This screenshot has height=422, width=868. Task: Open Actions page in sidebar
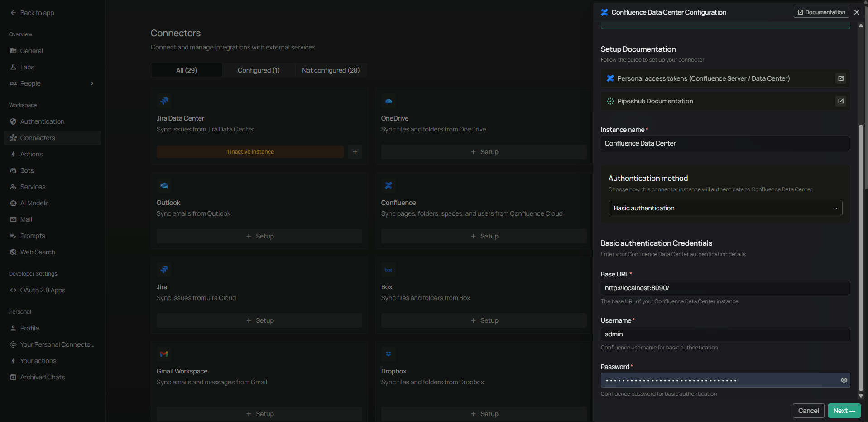[53, 154]
